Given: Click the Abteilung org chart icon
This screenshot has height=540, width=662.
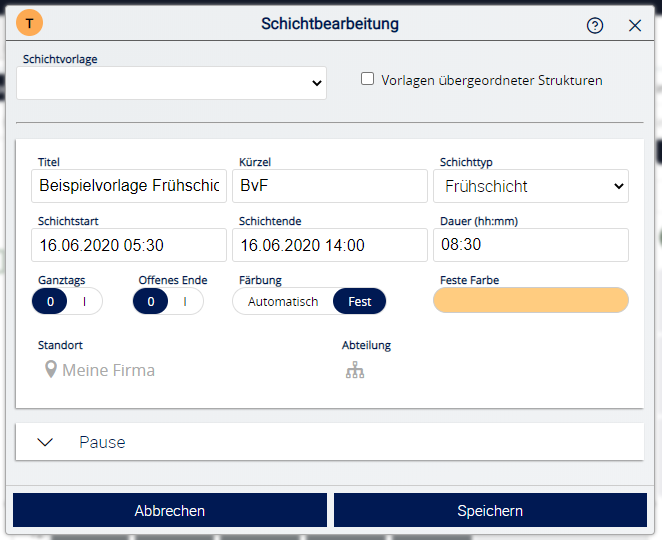Looking at the screenshot, I should click(355, 370).
